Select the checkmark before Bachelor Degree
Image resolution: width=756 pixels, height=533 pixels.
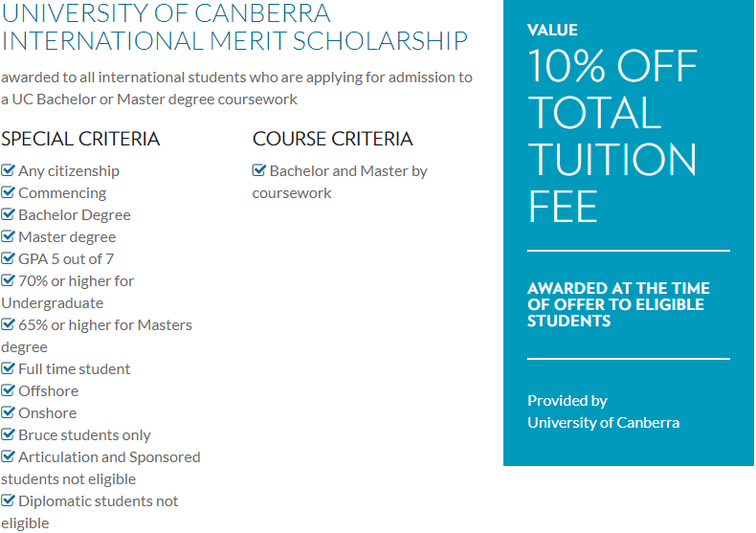(x=8, y=214)
